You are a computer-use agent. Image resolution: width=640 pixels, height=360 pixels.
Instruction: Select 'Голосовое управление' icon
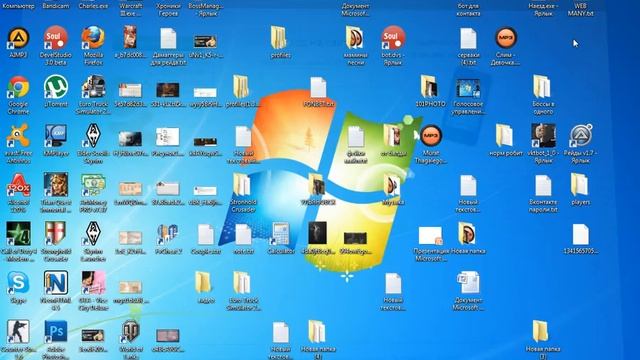(468, 88)
